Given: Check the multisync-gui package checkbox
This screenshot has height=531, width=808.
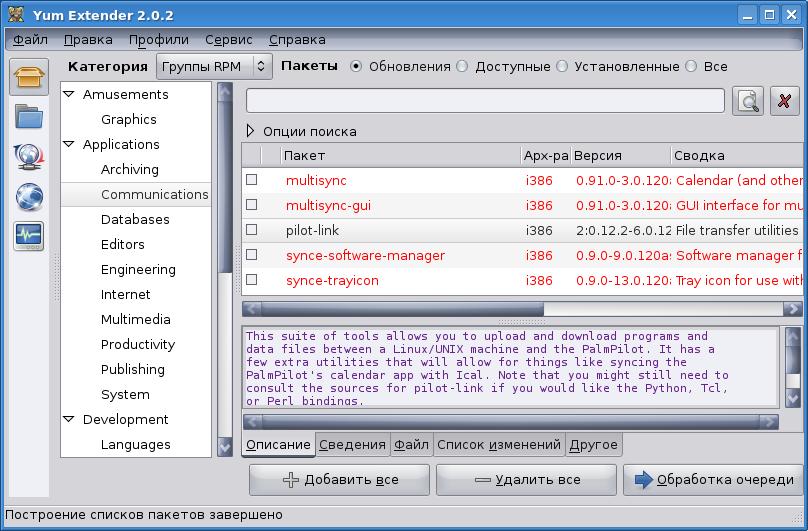Looking at the screenshot, I should click(251, 205).
